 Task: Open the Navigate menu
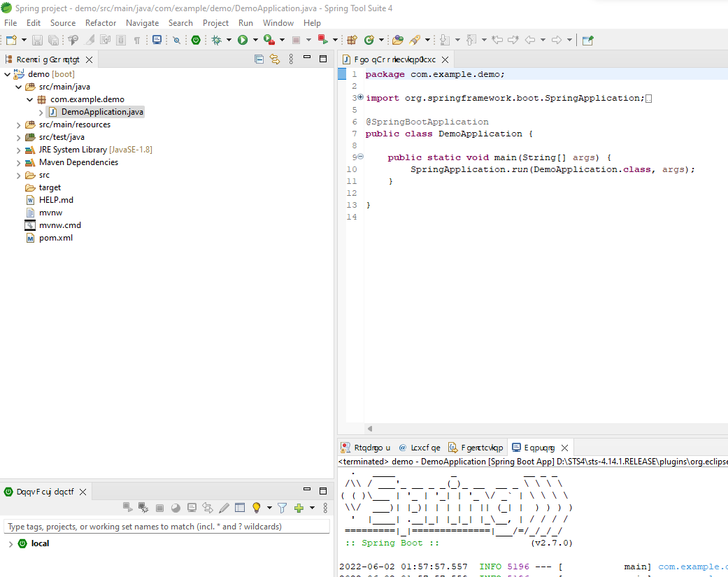(142, 23)
